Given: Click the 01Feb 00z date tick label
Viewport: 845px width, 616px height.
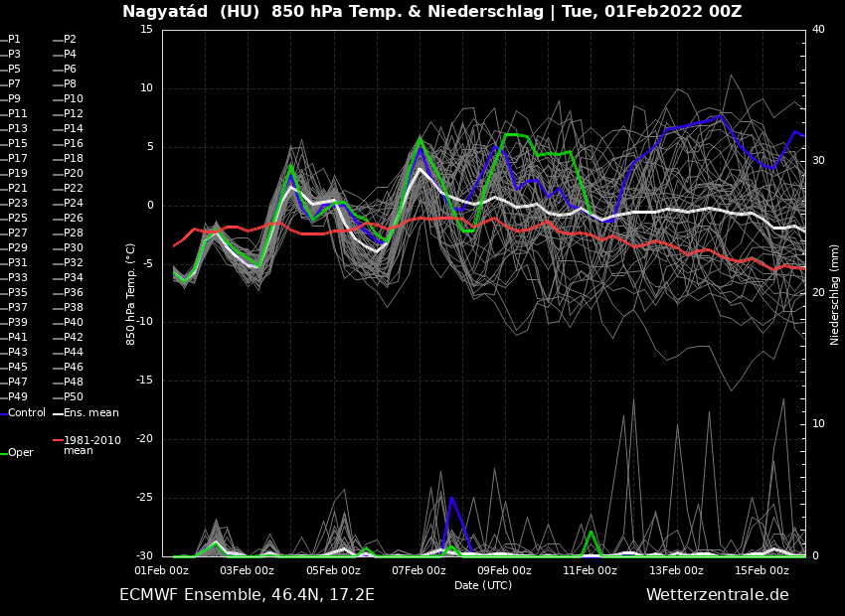Looking at the screenshot, I should [162, 570].
